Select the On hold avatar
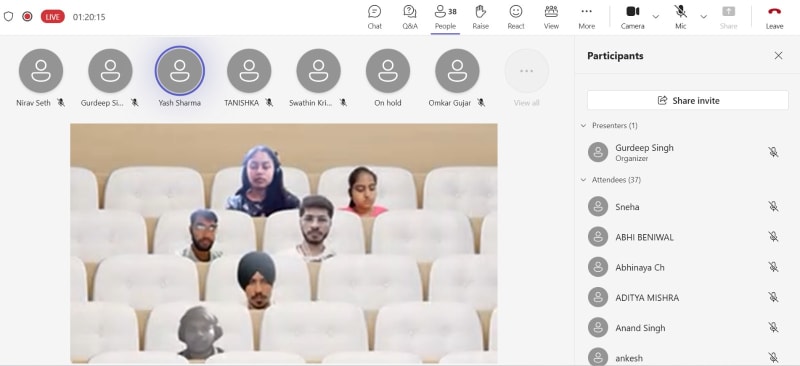Screen dimensions: 800x366 tap(388, 71)
